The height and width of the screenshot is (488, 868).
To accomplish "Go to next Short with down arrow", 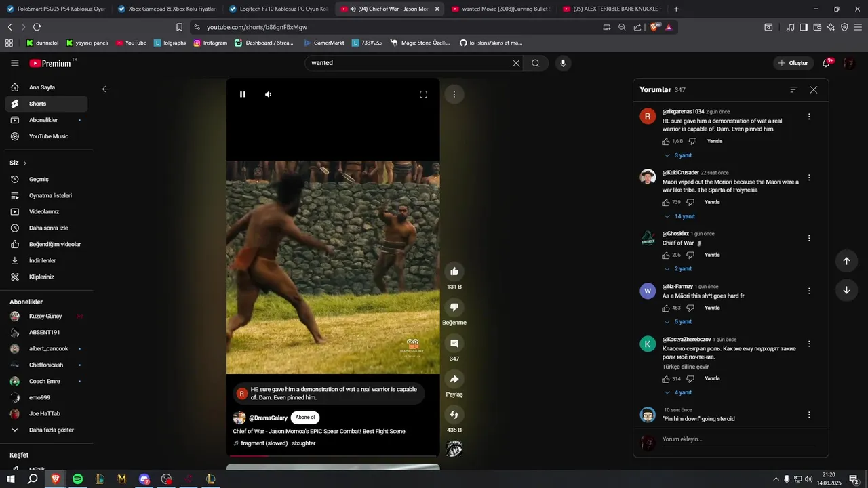I will 846,290.
